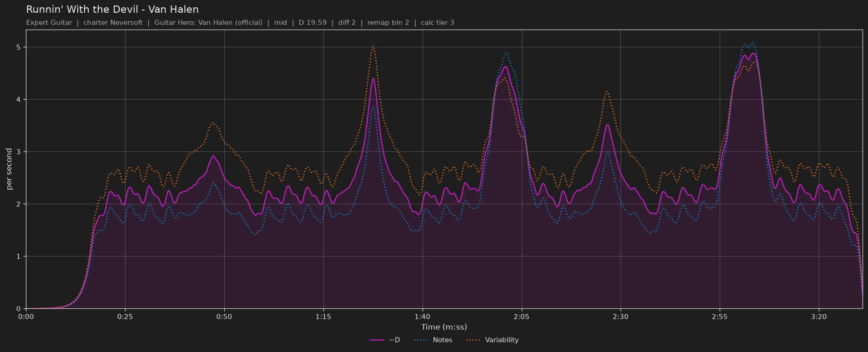Click the '2:05' x-axis tick label
The height and width of the screenshot is (352, 868).
521,317
